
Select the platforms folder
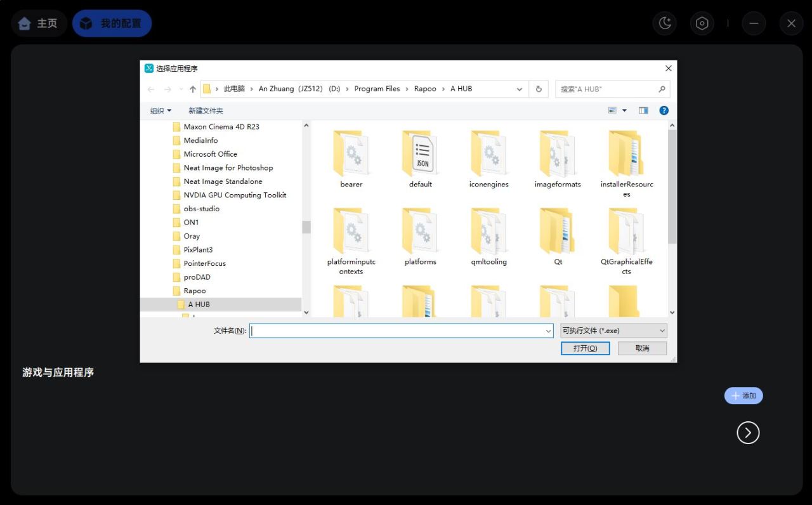(x=420, y=237)
